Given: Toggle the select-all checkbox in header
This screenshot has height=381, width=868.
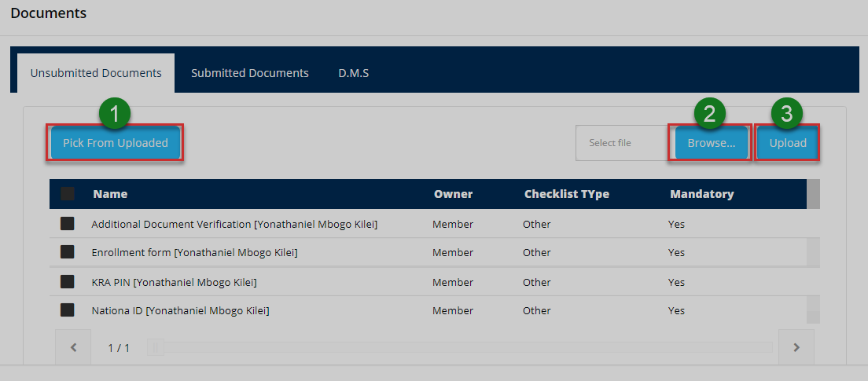Looking at the screenshot, I should coord(68,194).
